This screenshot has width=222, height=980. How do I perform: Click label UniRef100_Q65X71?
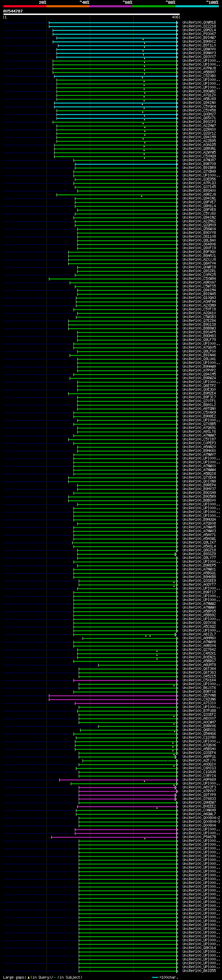(x=199, y=118)
